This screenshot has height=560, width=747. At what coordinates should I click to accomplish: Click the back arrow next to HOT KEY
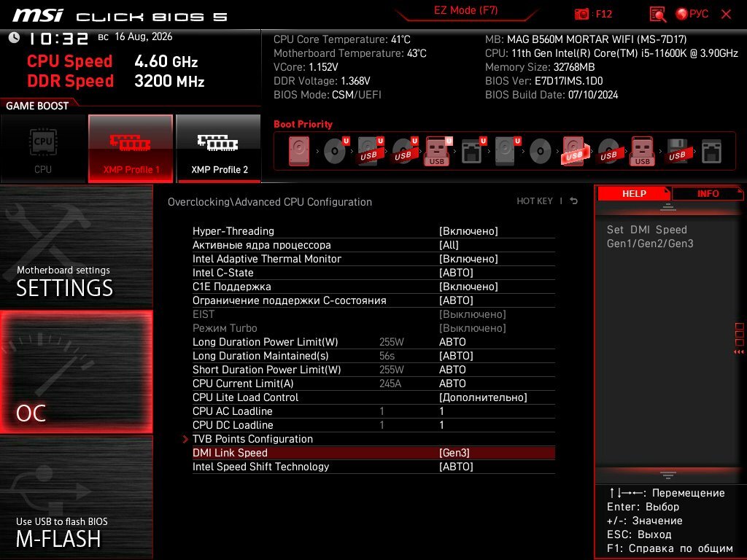pyautogui.click(x=573, y=201)
